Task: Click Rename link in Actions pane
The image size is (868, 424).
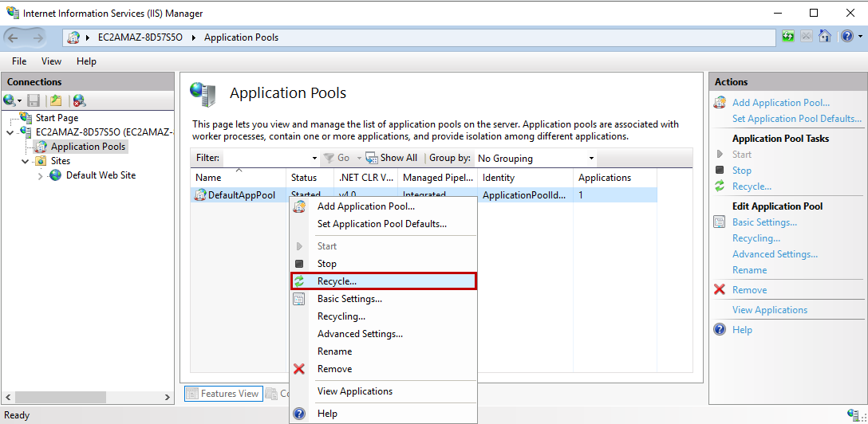Action: coord(750,269)
